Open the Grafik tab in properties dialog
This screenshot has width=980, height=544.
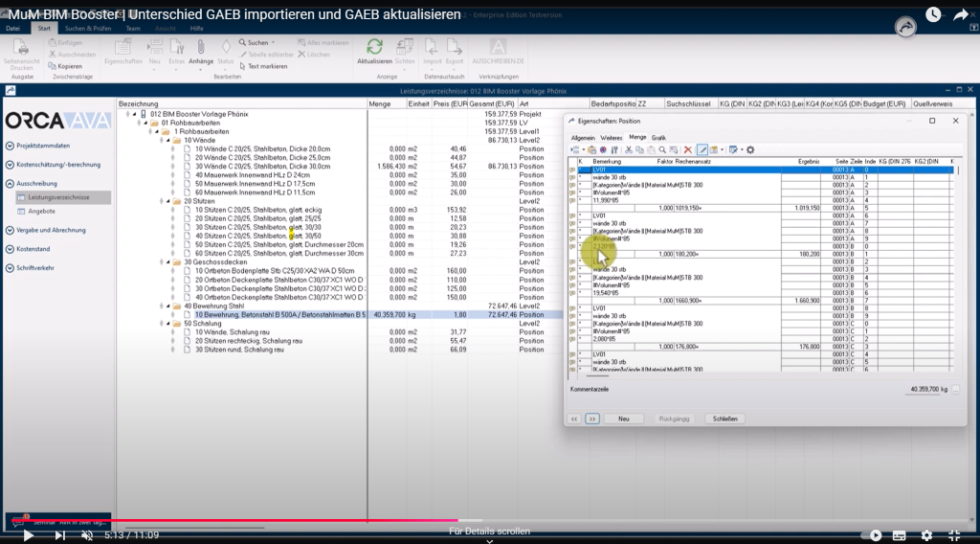point(658,138)
